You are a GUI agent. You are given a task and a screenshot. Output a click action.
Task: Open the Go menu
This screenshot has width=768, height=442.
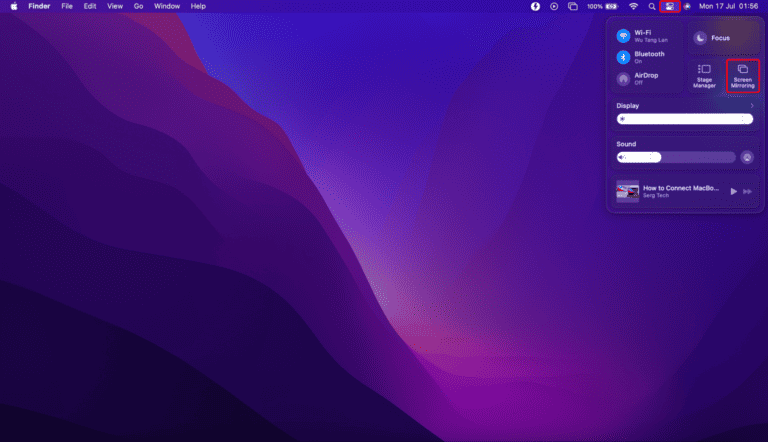pos(138,6)
